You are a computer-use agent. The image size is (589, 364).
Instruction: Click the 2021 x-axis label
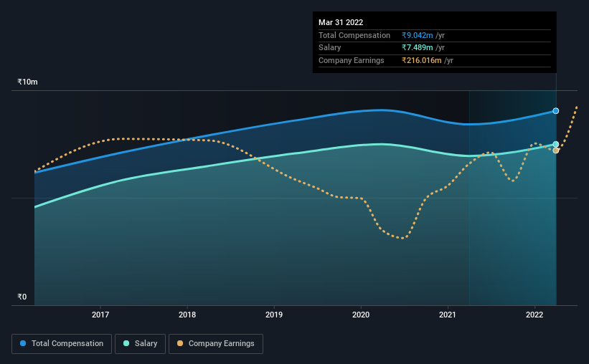(x=448, y=315)
